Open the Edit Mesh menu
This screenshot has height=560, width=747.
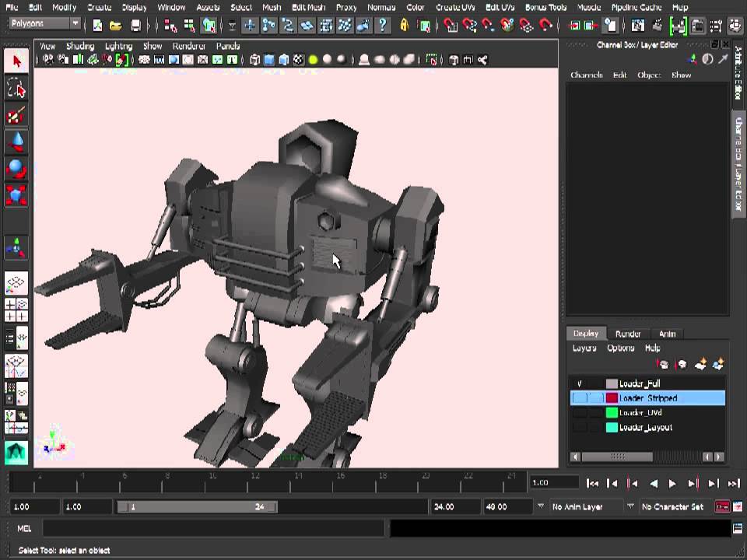pos(308,7)
